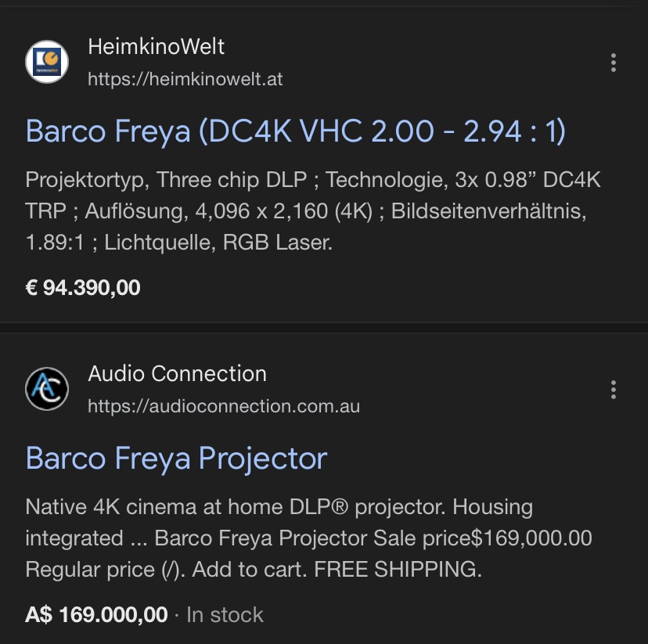This screenshot has width=648, height=644.
Task: Click the Lichtquelle, RGB Laser text
Action: tap(218, 242)
